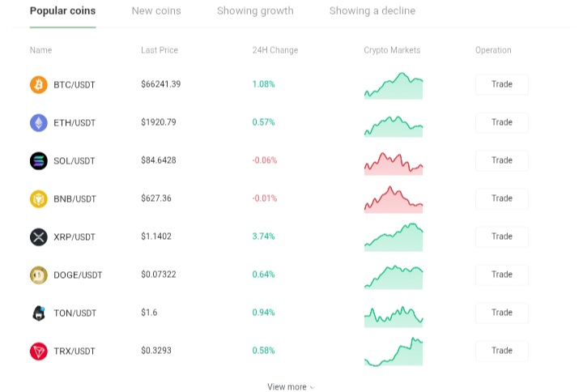Open Trade button for TRX/USDT
Screen dimensions: 583x392
click(502, 351)
